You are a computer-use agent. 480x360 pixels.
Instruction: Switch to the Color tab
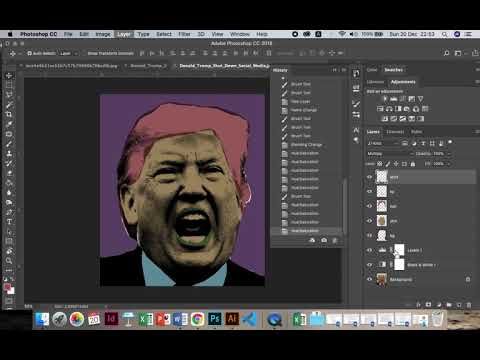click(372, 70)
